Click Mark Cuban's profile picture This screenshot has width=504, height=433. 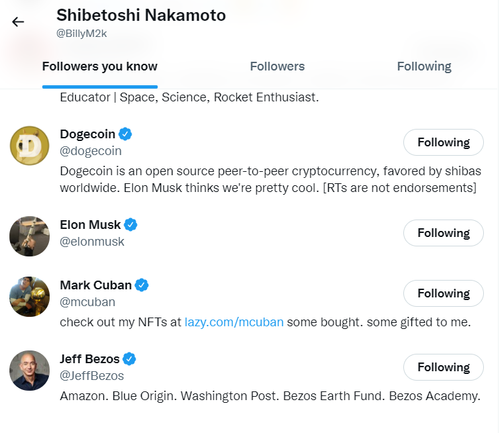pos(30,297)
